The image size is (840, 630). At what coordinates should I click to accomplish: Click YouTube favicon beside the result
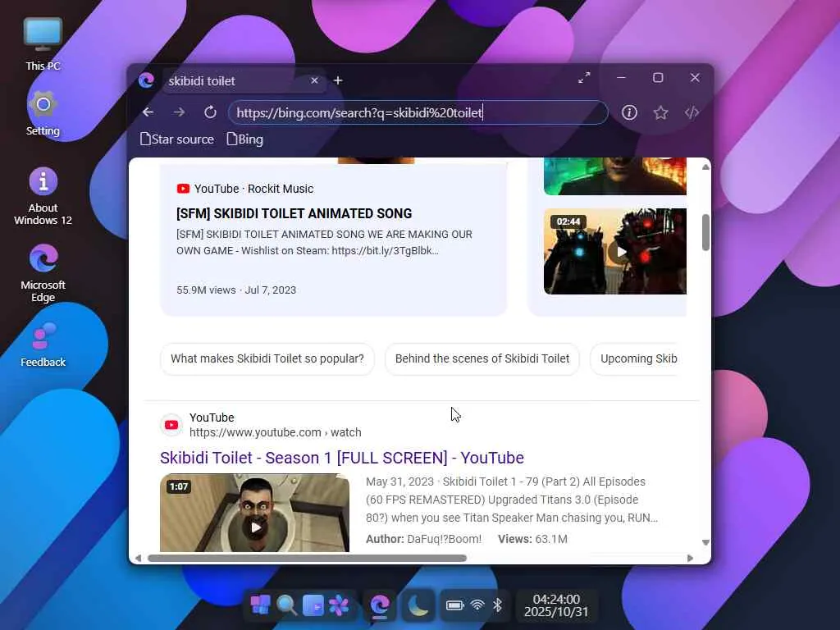(x=171, y=425)
